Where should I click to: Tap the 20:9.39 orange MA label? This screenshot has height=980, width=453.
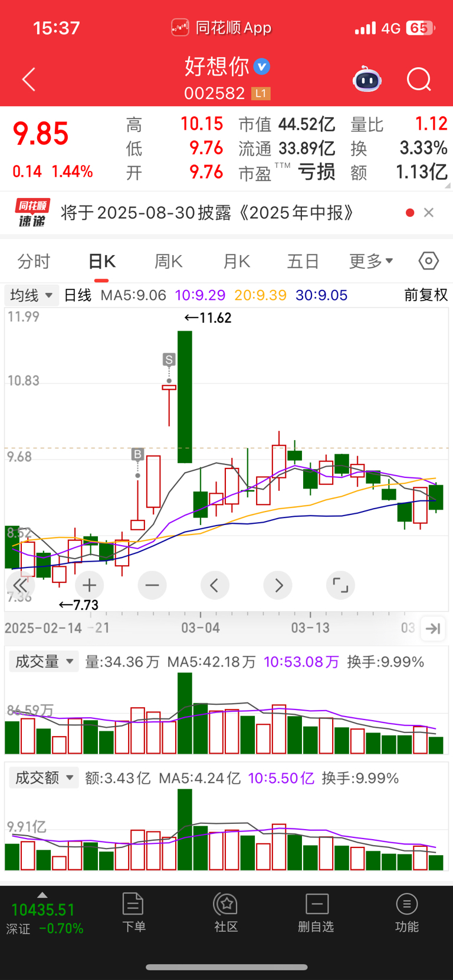pyautogui.click(x=260, y=295)
